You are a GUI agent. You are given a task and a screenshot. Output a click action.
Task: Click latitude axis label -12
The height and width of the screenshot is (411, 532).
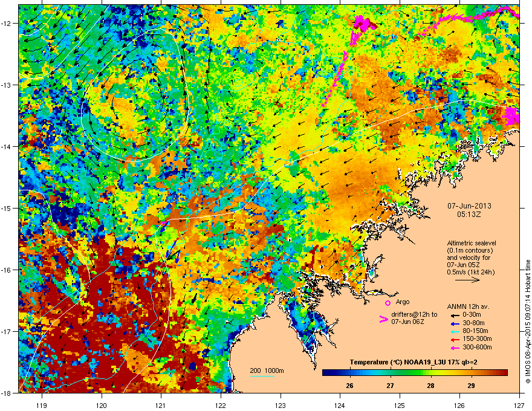[x=7, y=24]
